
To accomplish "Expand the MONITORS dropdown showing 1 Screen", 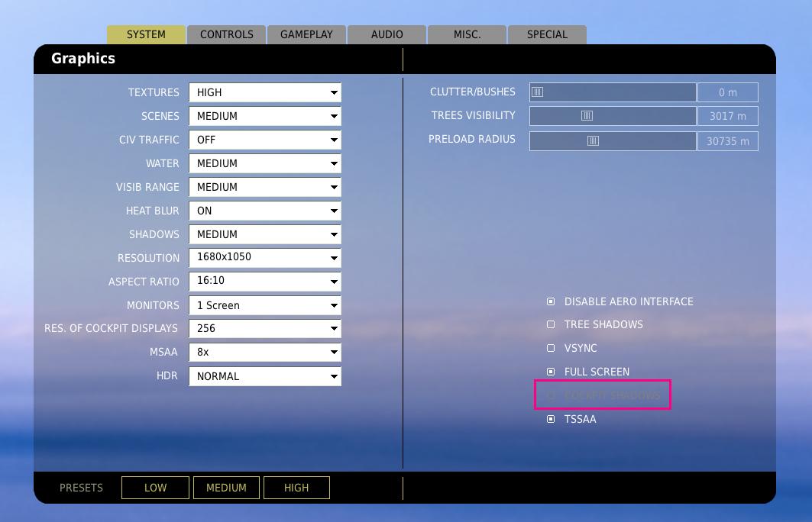I will tap(265, 305).
